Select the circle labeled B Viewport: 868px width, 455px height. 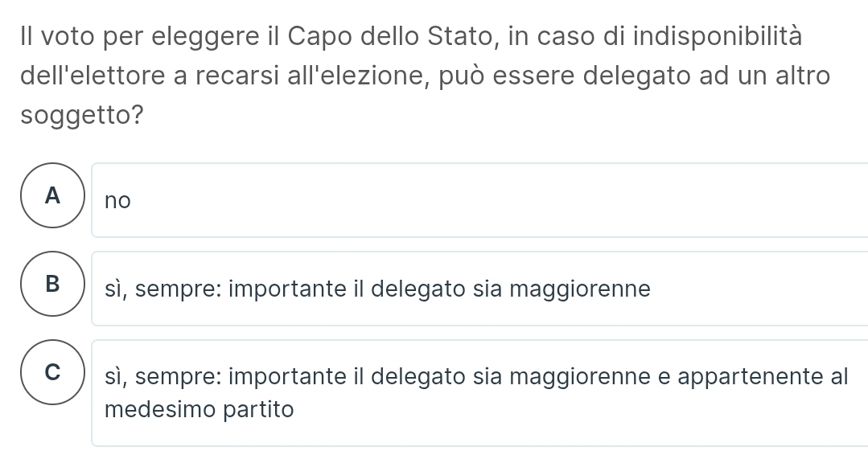[52, 285]
